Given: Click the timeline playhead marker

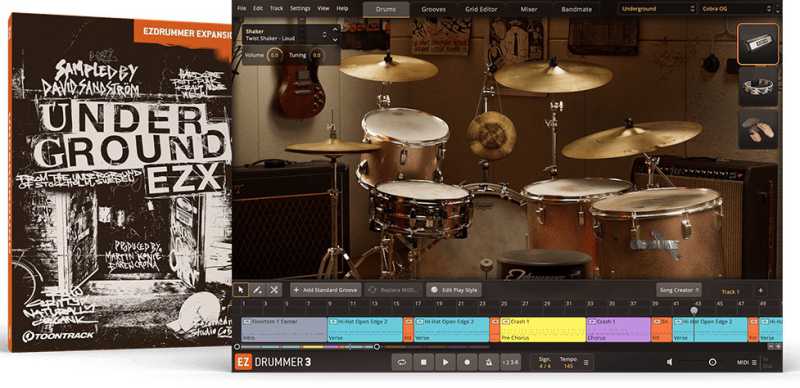Looking at the screenshot, I should [x=694, y=310].
